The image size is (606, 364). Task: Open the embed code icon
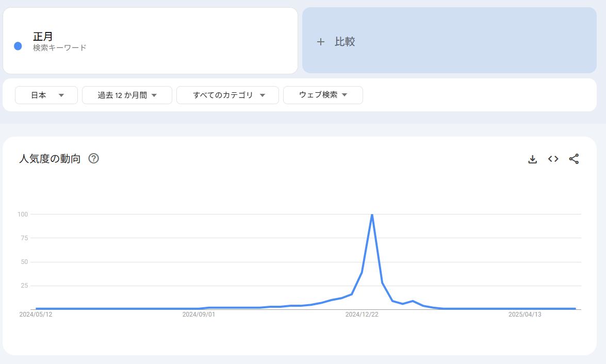553,159
